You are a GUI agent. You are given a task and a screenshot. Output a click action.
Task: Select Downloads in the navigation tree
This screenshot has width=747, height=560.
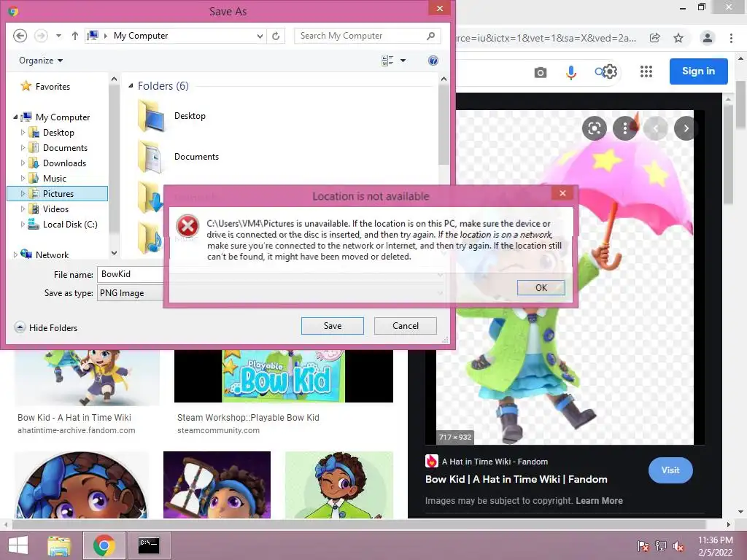tap(64, 163)
